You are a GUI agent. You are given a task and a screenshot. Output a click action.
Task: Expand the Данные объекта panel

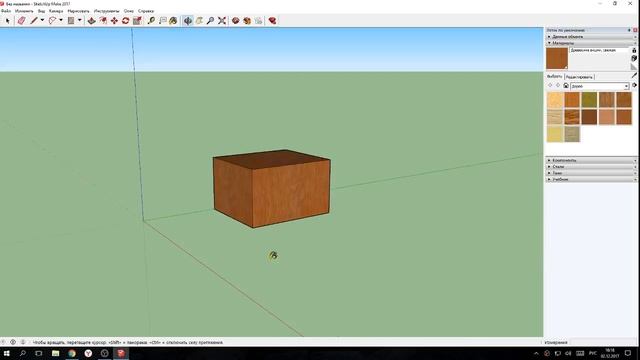pyautogui.click(x=591, y=37)
